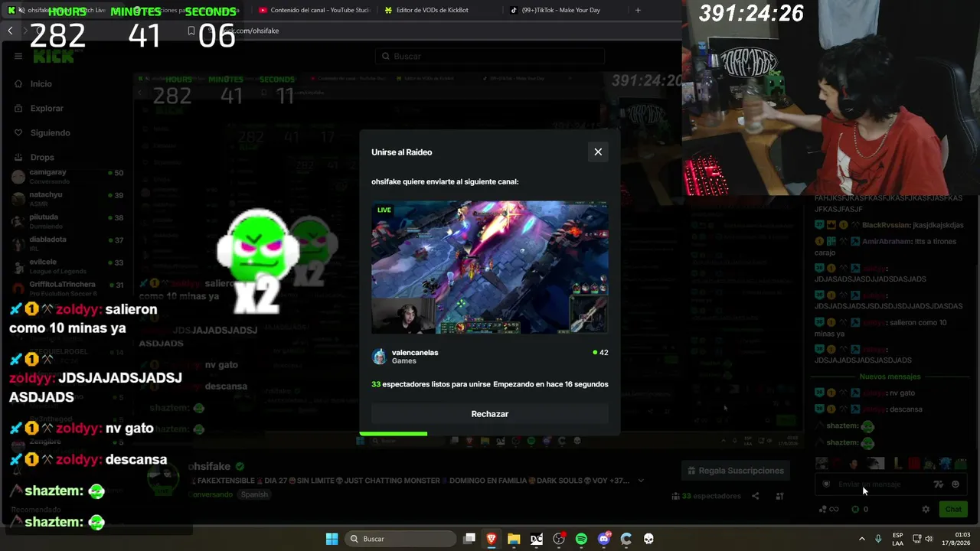Open chat settings gear
Screen dimensions: 980x551
point(926,509)
